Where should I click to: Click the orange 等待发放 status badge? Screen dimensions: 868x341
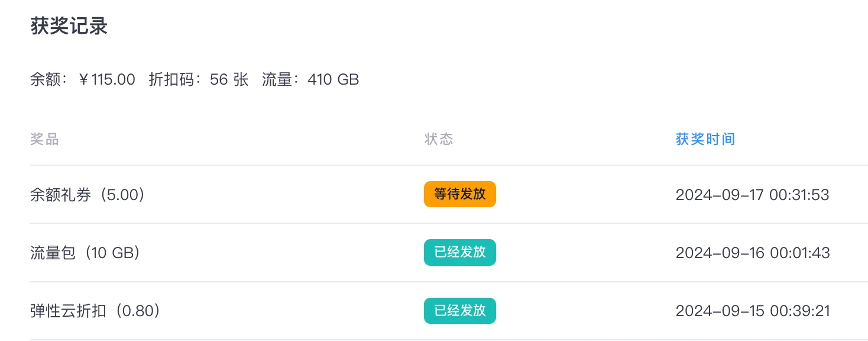[460, 194]
